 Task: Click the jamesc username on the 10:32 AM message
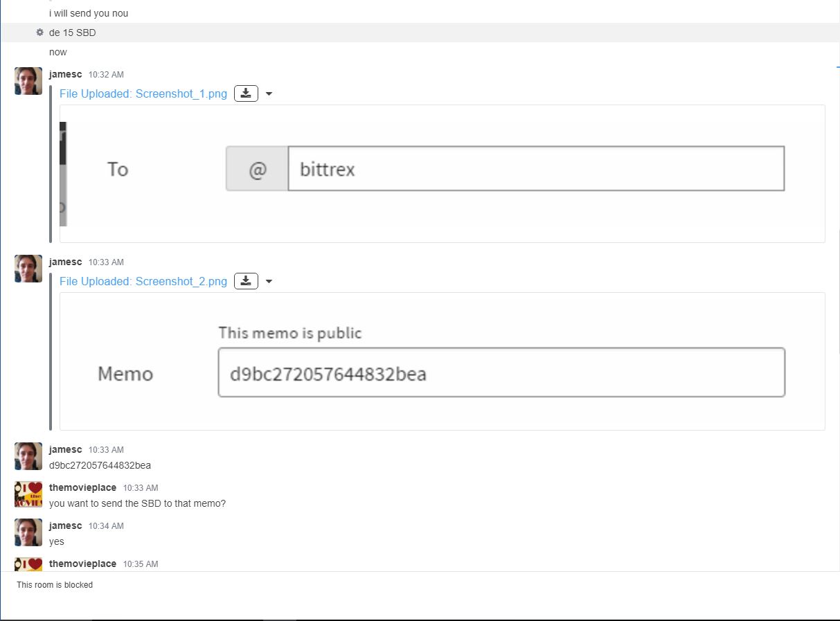pyautogui.click(x=65, y=74)
